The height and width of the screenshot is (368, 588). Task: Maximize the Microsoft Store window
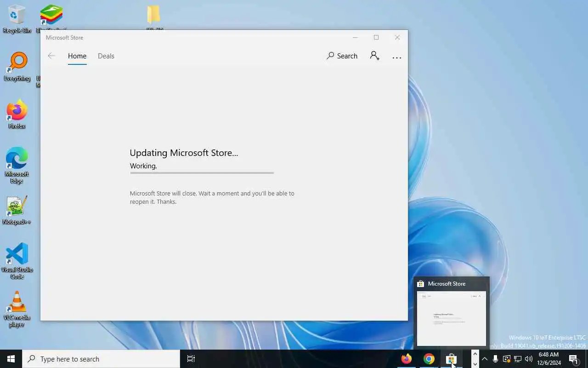[376, 37]
